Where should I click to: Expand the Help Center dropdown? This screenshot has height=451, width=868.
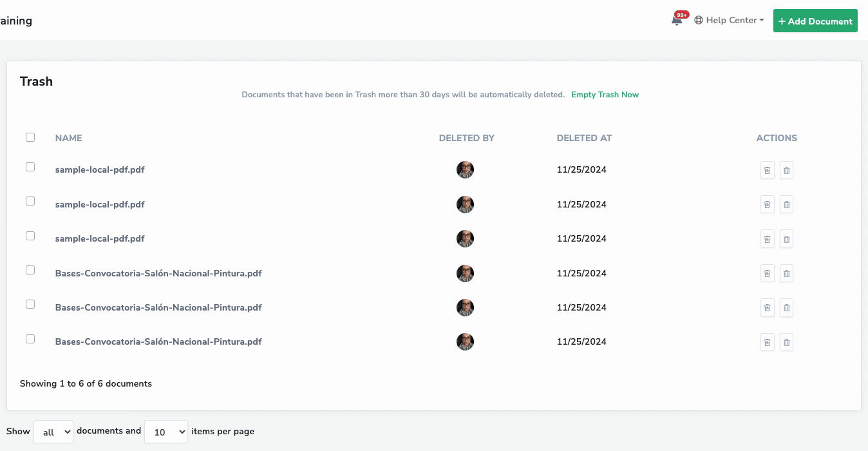click(729, 21)
